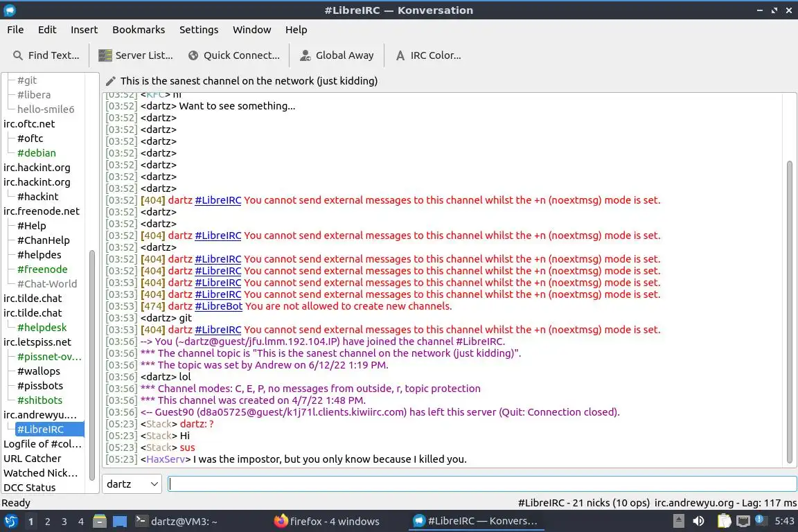Open the Settings menu
The image size is (798, 532).
coord(199,30)
